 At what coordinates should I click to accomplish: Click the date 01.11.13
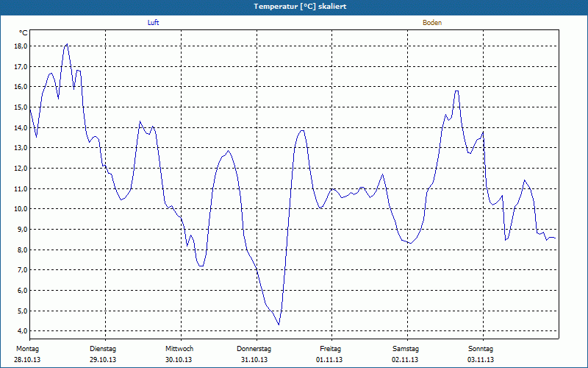329,360
